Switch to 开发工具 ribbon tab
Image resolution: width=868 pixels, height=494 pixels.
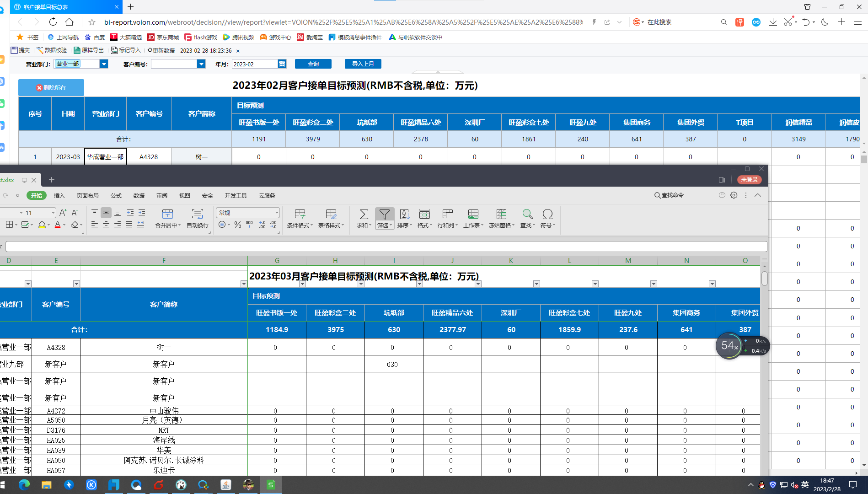tap(236, 195)
